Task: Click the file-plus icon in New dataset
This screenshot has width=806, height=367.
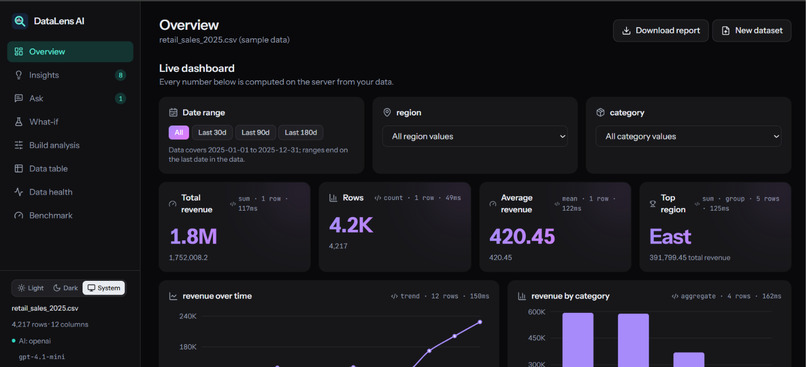Action: (x=725, y=31)
